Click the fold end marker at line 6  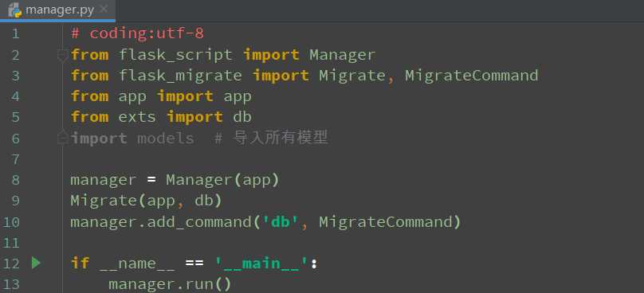click(62, 136)
